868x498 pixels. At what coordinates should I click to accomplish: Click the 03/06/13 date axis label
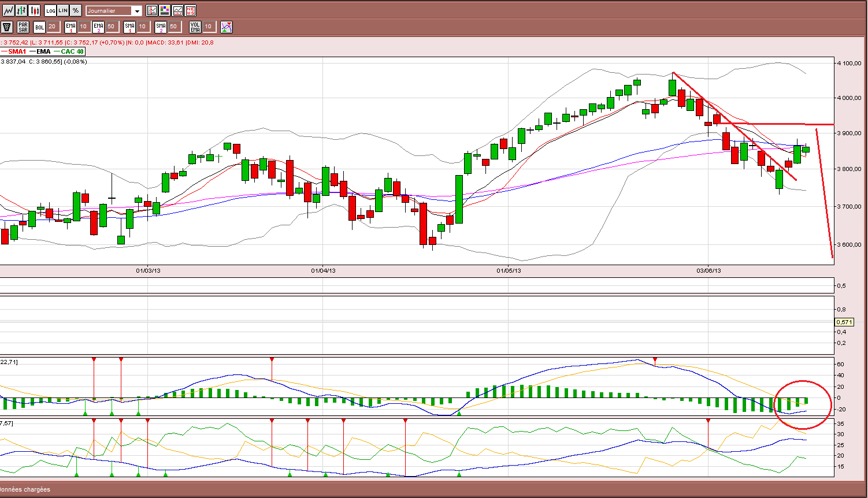point(709,270)
